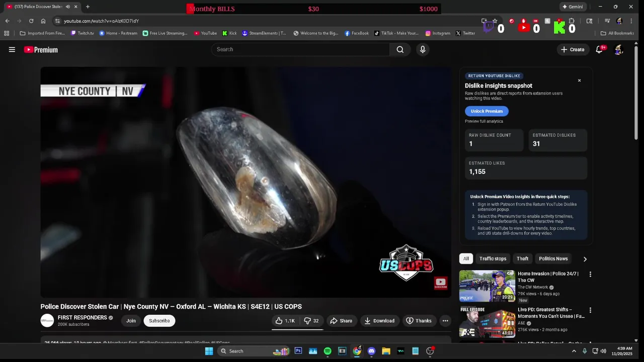Open the YouTube account avatar menu
Image resolution: width=644 pixels, height=362 pixels.
click(x=619, y=49)
